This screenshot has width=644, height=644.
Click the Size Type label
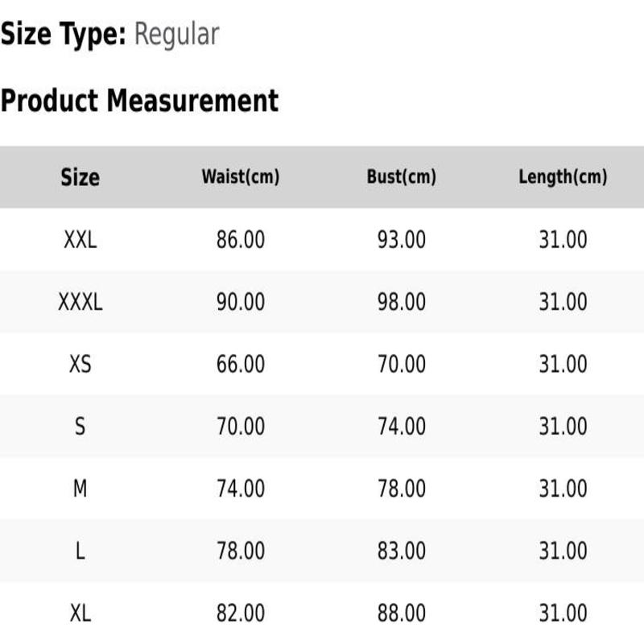[64, 35]
